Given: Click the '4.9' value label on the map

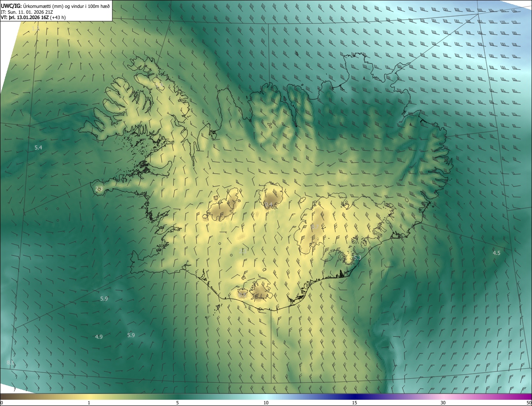Looking at the screenshot, I should (99, 337).
